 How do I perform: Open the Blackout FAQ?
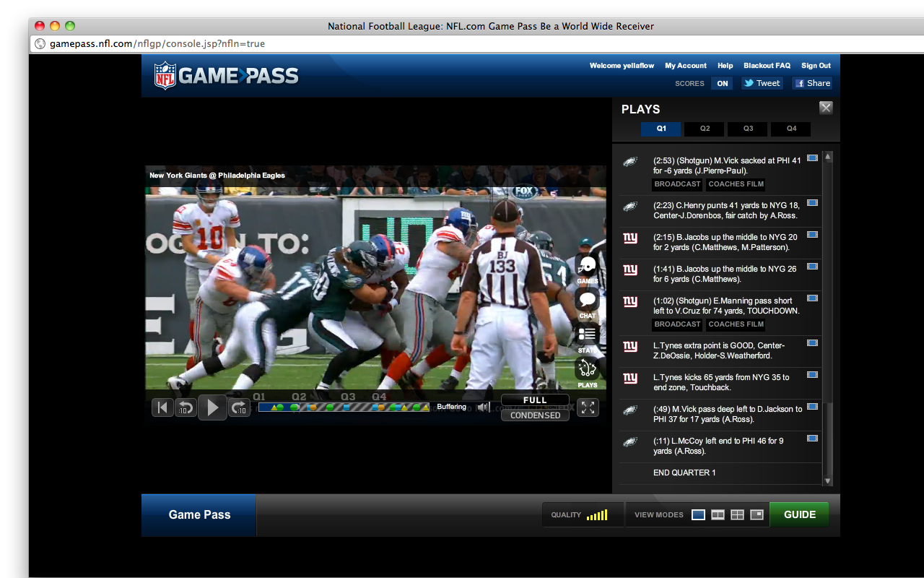click(767, 66)
